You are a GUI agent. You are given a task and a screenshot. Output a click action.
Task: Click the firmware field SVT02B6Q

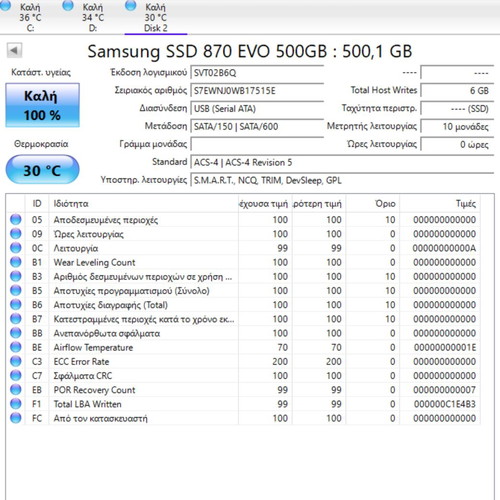pyautogui.click(x=257, y=73)
